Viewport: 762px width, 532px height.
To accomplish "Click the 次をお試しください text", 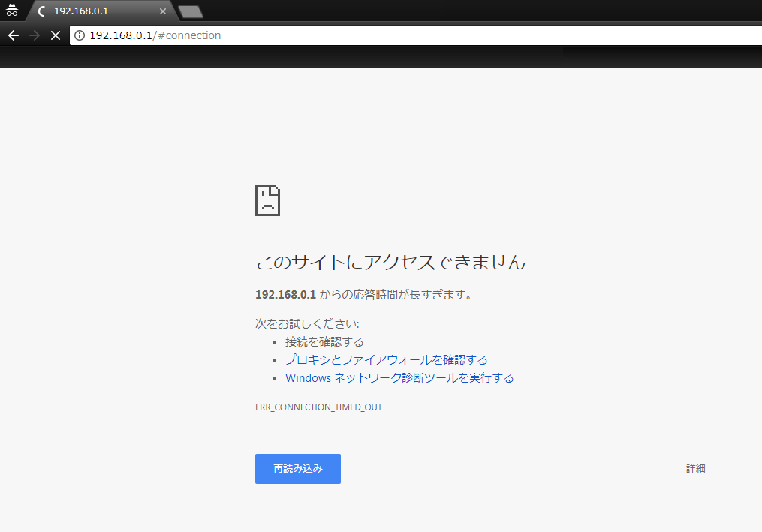I will point(307,323).
